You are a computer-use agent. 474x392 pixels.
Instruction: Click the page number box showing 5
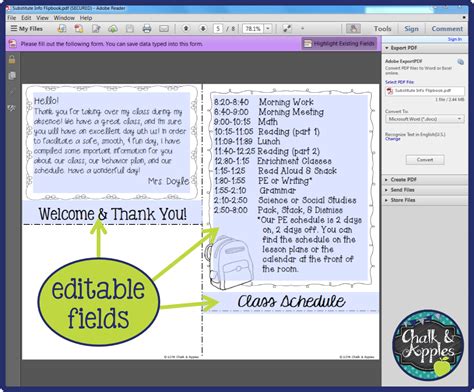(x=218, y=29)
